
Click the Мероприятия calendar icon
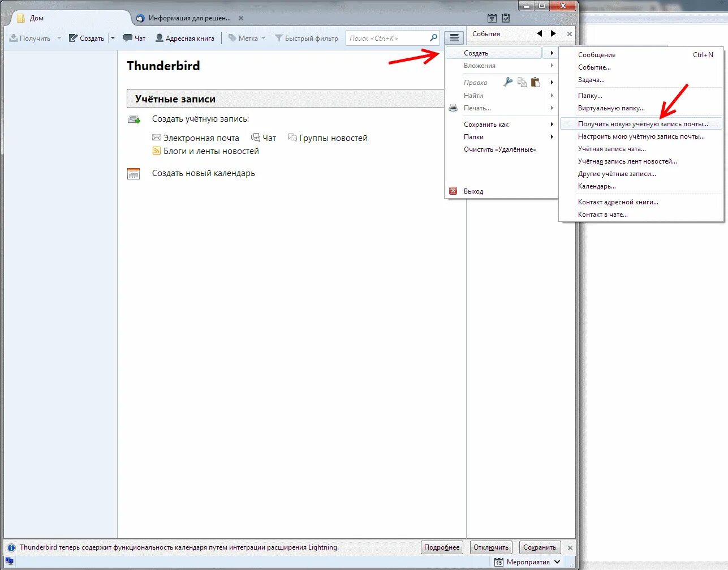coord(498,562)
